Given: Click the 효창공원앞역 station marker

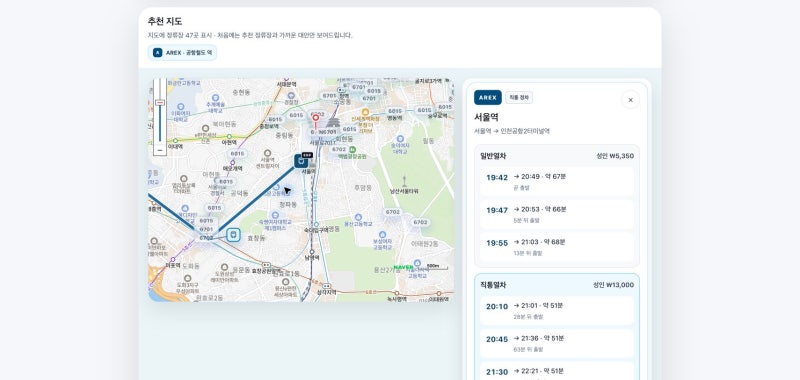Looking at the screenshot, I should coord(266,265).
